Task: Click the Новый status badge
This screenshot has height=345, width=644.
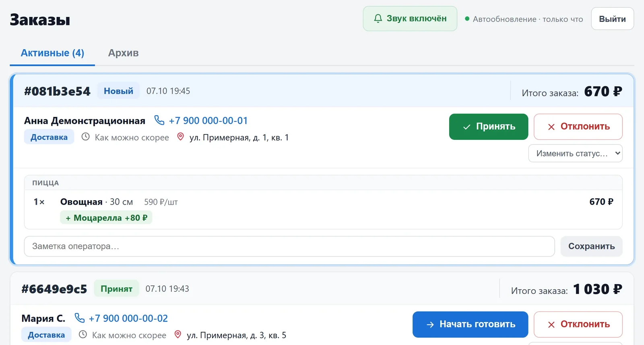Action: [118, 91]
